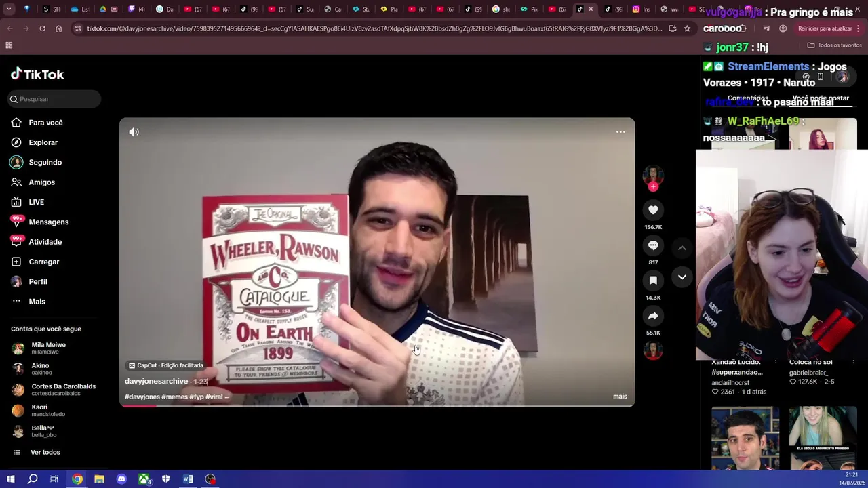The width and height of the screenshot is (868, 488).
Task: Go back in browser history
Action: click(x=9, y=28)
